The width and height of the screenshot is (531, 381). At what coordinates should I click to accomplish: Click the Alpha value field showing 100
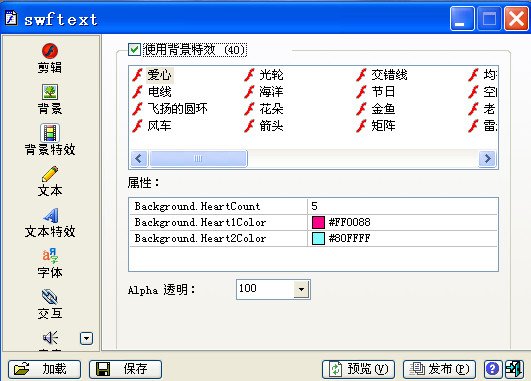265,289
